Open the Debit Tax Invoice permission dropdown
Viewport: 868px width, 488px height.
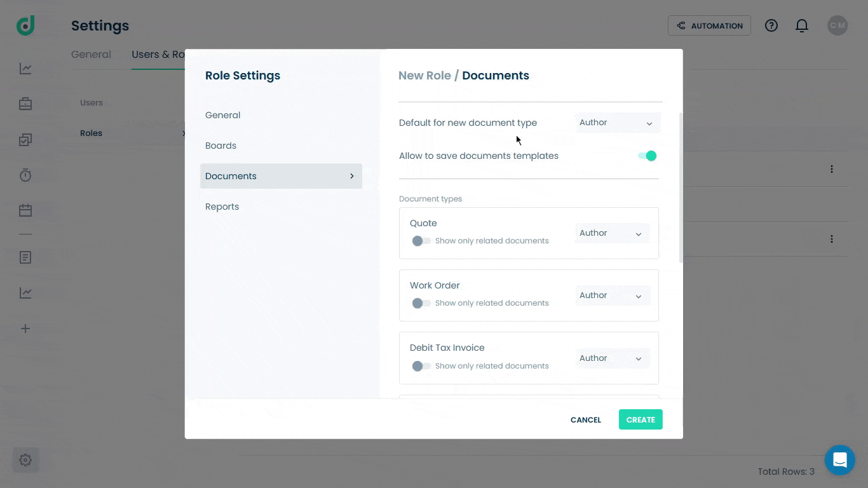(613, 358)
